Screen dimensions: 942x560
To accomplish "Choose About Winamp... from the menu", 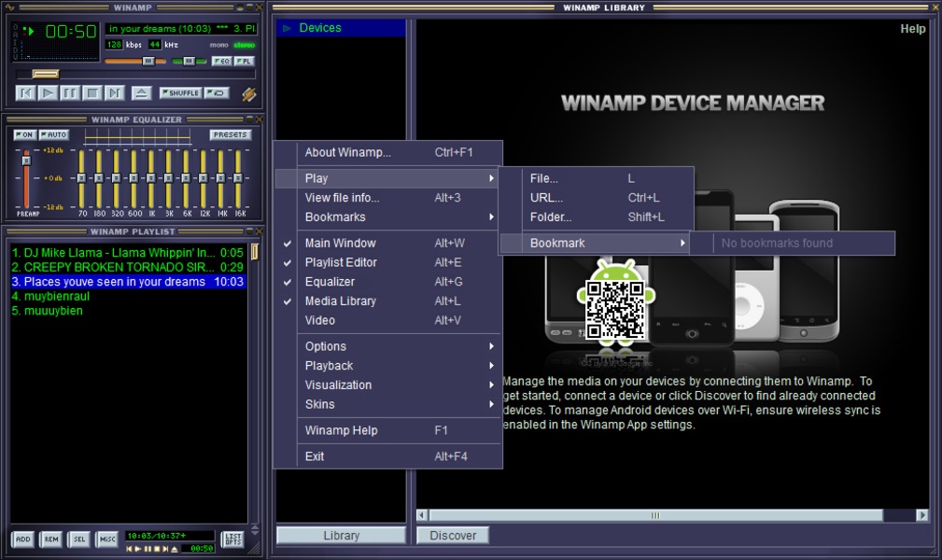I will coord(347,152).
